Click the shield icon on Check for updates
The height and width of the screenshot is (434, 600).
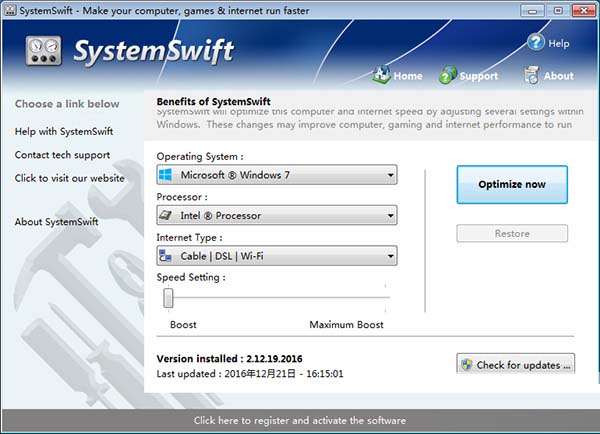pyautogui.click(x=466, y=365)
